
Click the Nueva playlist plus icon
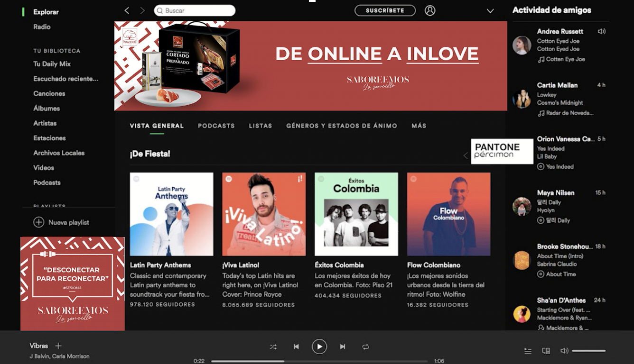click(x=38, y=222)
